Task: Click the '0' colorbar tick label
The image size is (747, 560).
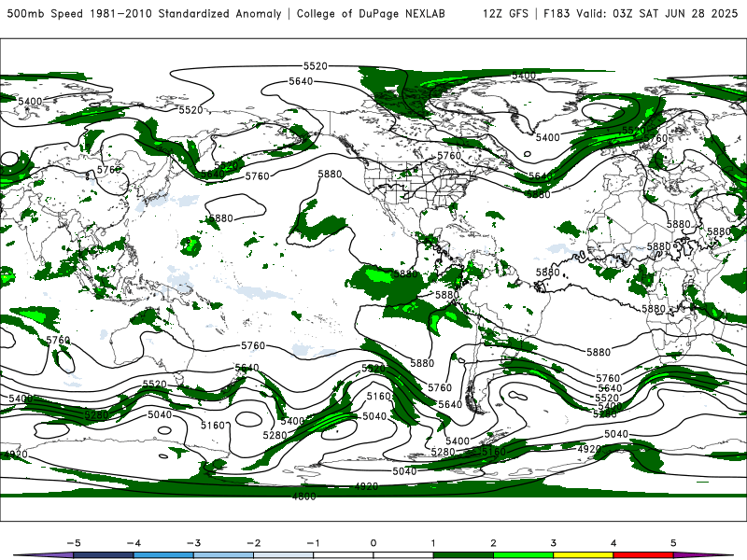Action: [373, 543]
